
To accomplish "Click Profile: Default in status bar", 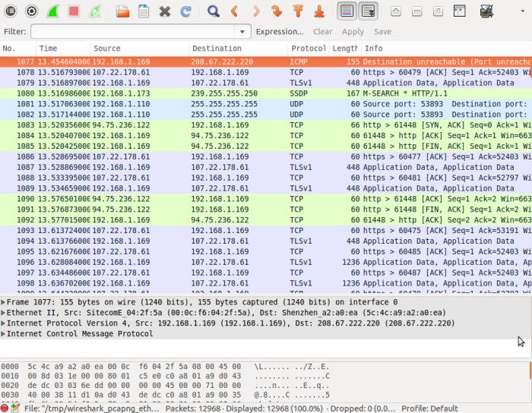I will coord(429,408).
